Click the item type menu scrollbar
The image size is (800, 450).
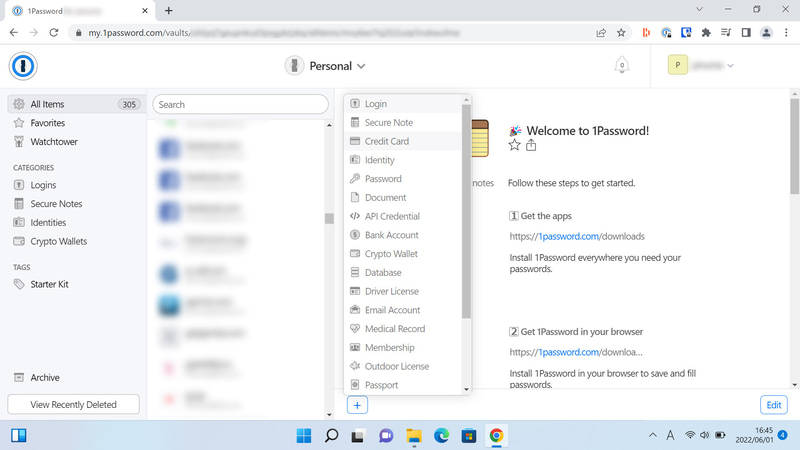(x=466, y=212)
